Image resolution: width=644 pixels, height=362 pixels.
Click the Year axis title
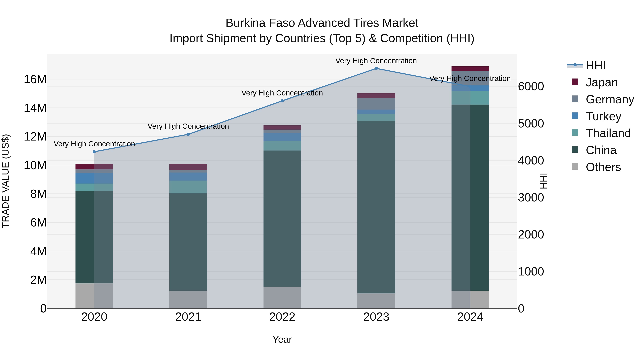pos(282,339)
